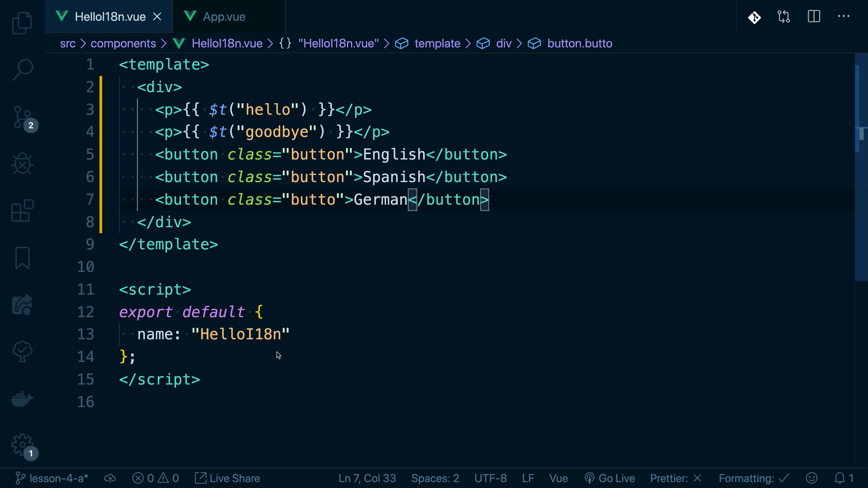The height and width of the screenshot is (488, 868).
Task: Start a Live Share session
Action: [x=227, y=478]
